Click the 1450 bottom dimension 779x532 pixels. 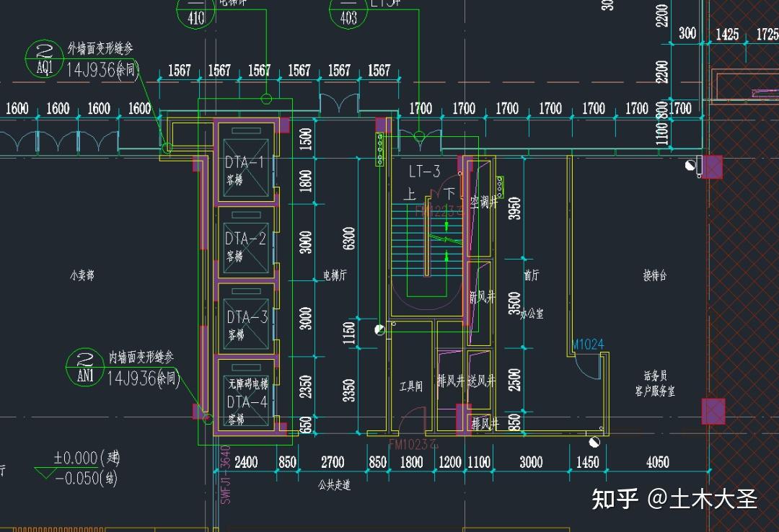click(x=588, y=463)
